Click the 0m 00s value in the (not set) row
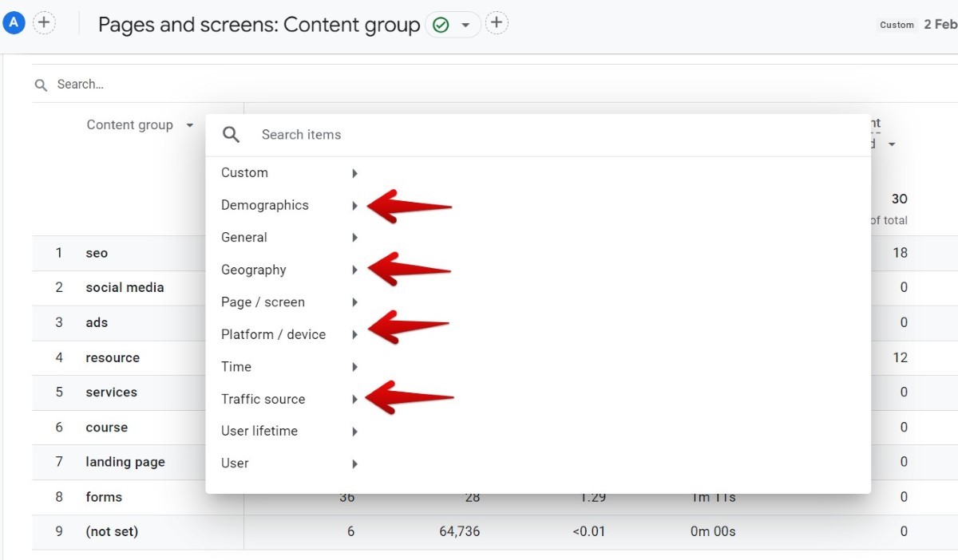 pos(713,531)
